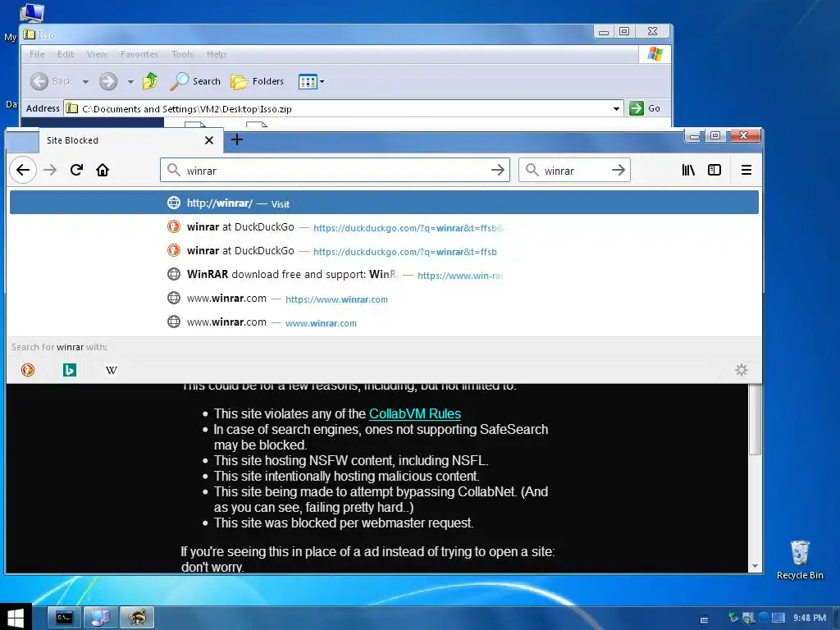This screenshot has width=840, height=630.
Task: Open the Firefox Library icon
Action: [x=688, y=171]
